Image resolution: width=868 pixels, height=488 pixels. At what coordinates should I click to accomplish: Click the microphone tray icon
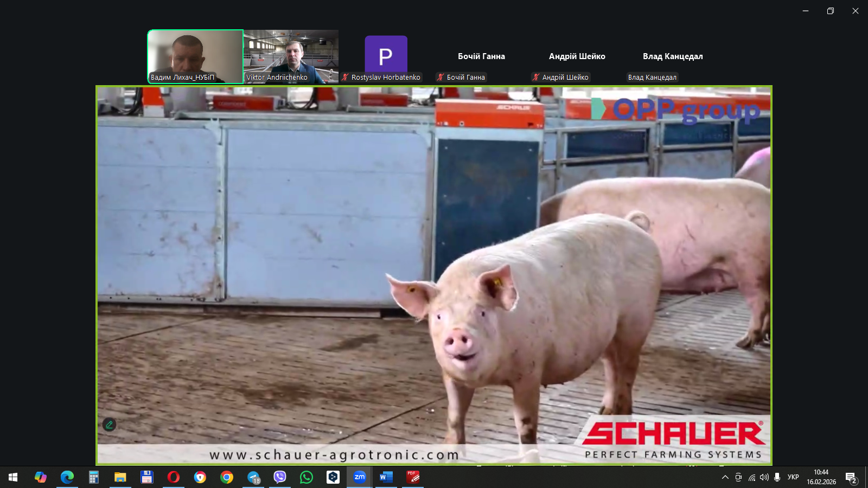tap(777, 477)
